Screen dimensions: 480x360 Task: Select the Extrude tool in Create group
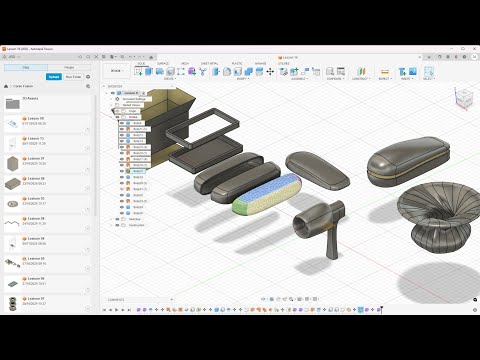pos(149,71)
